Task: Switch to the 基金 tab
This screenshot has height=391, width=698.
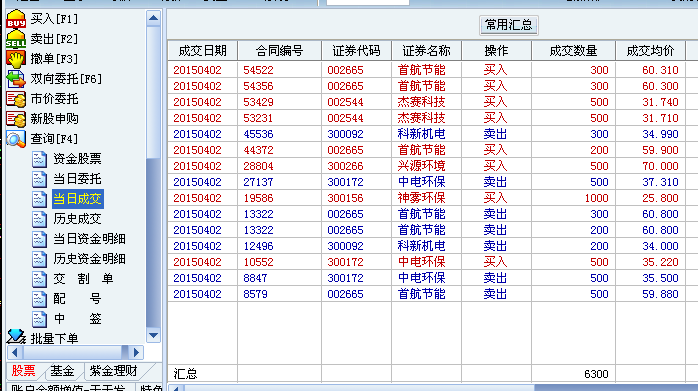Action: [x=62, y=371]
